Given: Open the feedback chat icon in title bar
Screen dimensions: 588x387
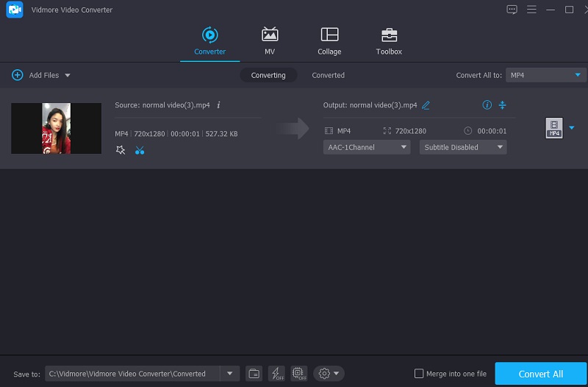Looking at the screenshot, I should point(512,10).
